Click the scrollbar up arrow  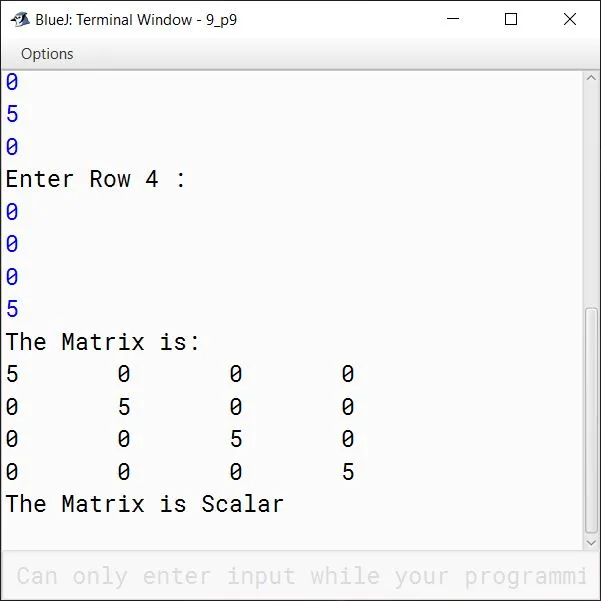591,80
